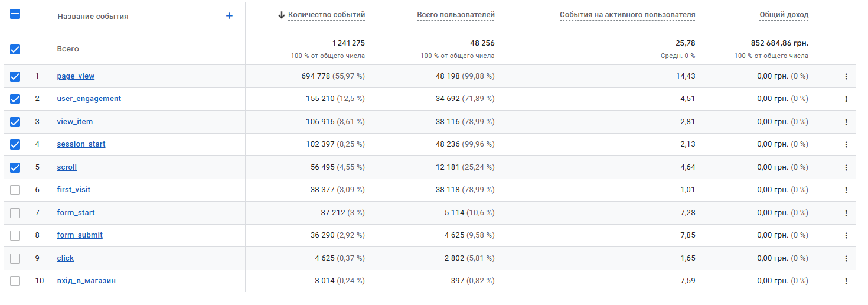Viewport: 868px width, 305px height.
Task: Uncheck the Всего totals row checkbox
Action: pyautogui.click(x=15, y=49)
